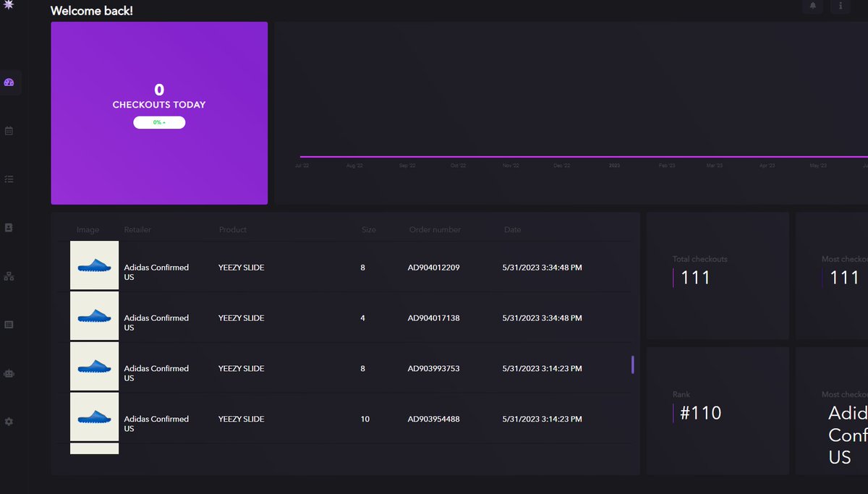Select order number AD903993753

click(x=434, y=369)
